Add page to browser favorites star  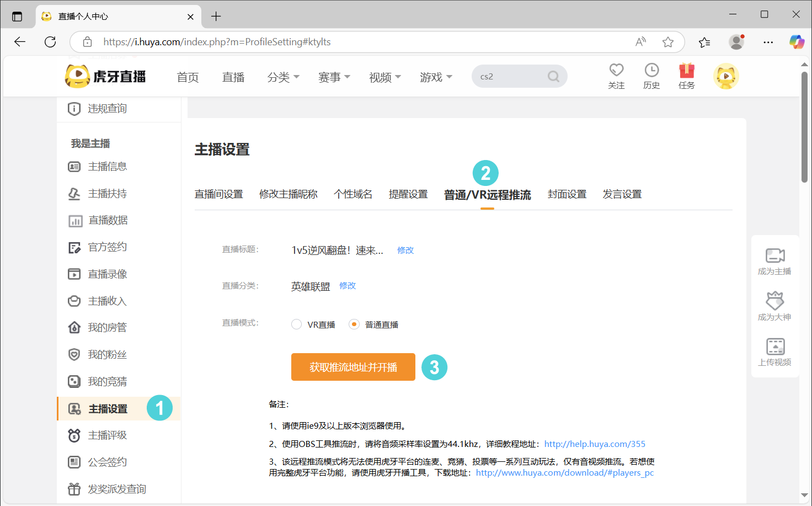tap(668, 42)
